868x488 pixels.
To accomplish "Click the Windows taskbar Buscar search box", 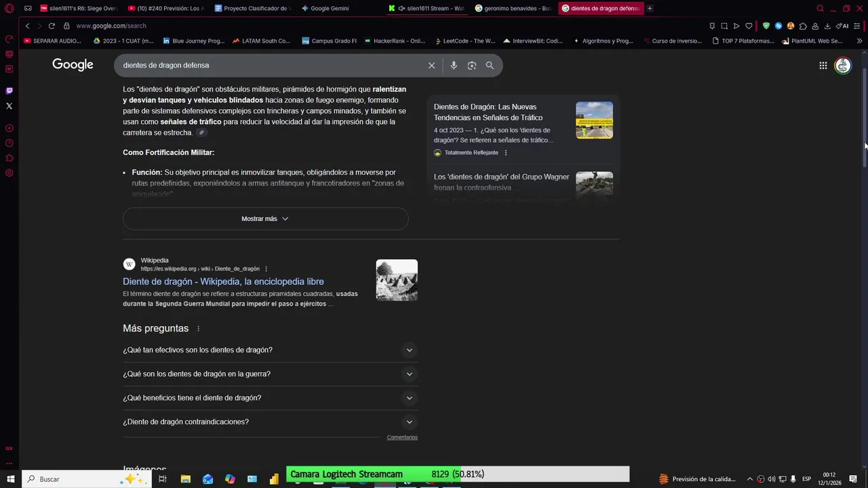I will click(87, 479).
